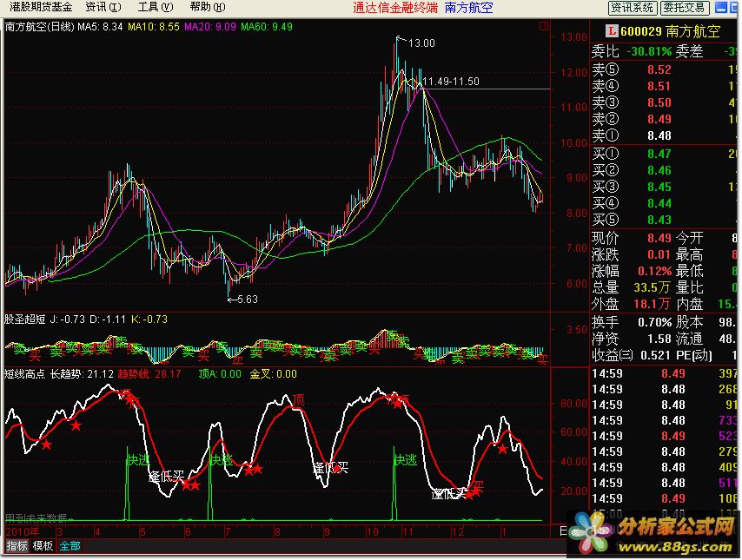Click the 股圣超短 indicator name

pos(24,320)
